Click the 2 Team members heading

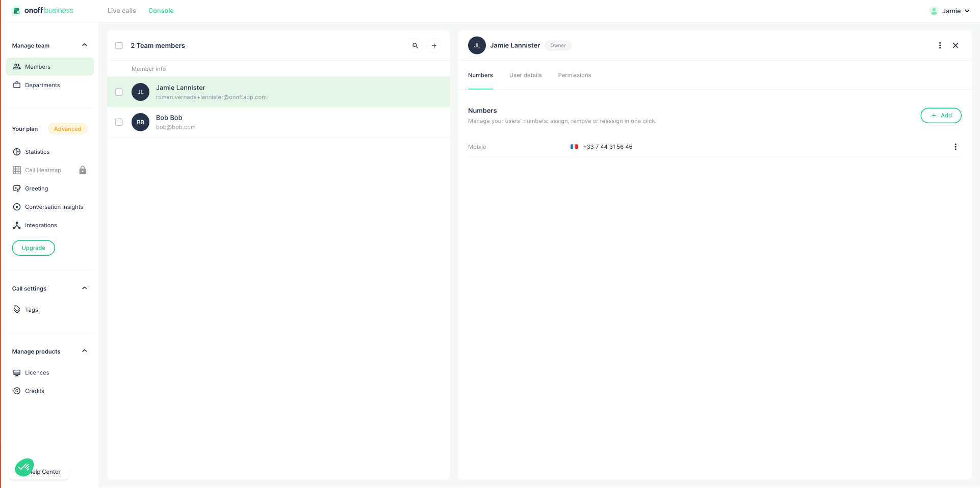pyautogui.click(x=158, y=46)
